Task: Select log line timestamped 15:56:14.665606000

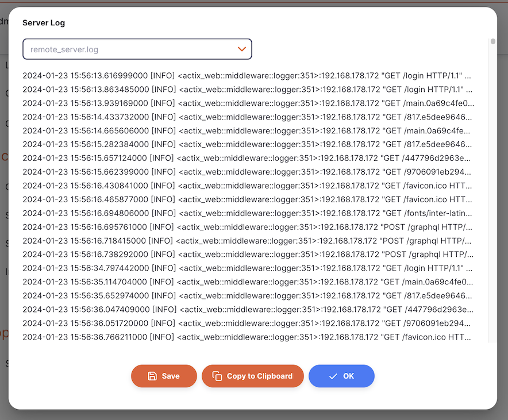Action: (246, 131)
